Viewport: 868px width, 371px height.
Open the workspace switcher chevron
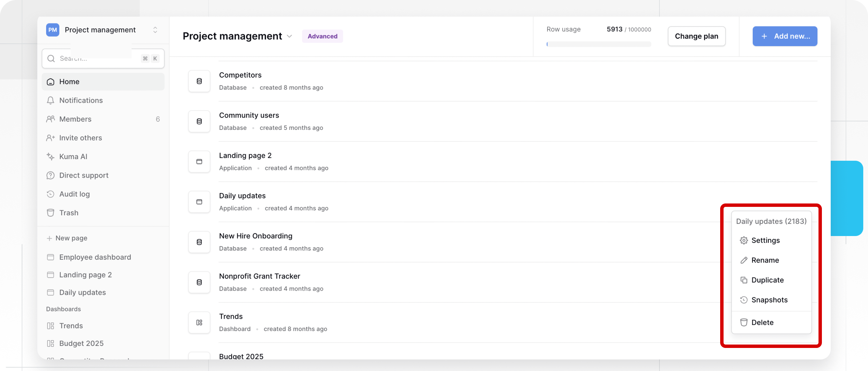pos(155,30)
